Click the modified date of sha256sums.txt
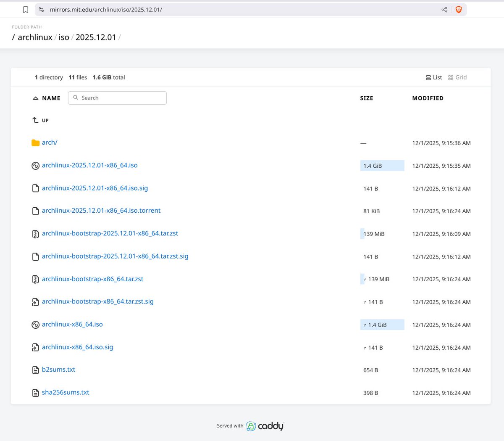Image resolution: width=504 pixels, height=441 pixels. pos(441,393)
